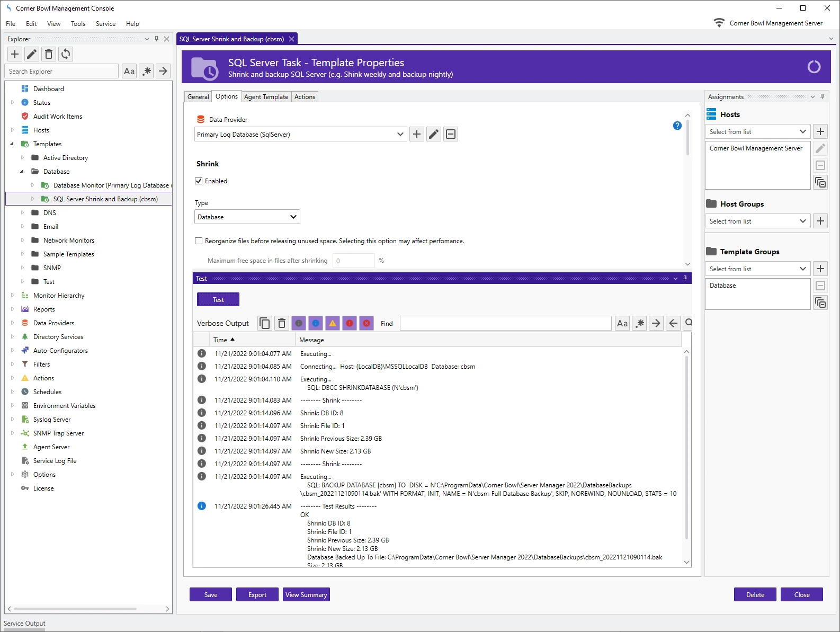Enable reorganize files before releasing unused space
Viewport: 840px width, 632px height.
(x=199, y=241)
